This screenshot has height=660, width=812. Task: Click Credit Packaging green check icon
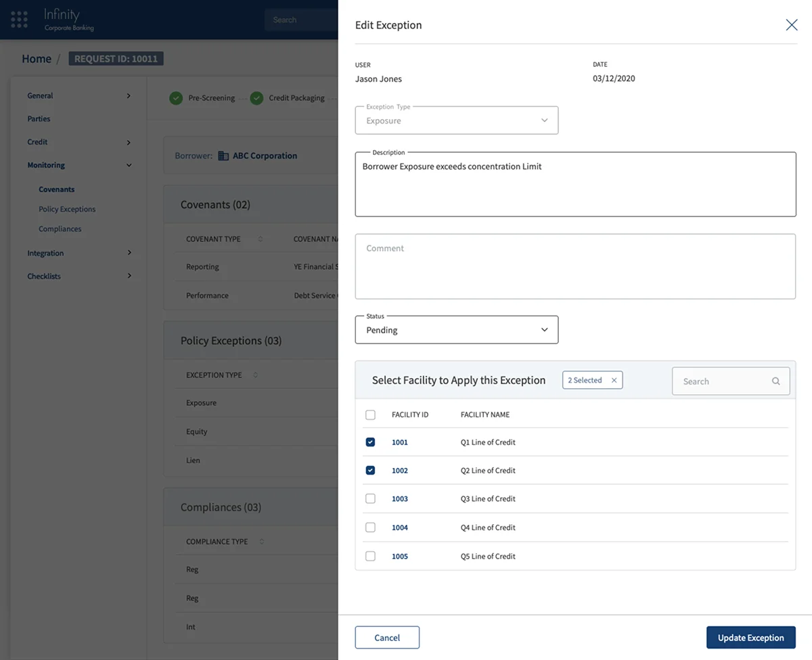[x=256, y=98]
